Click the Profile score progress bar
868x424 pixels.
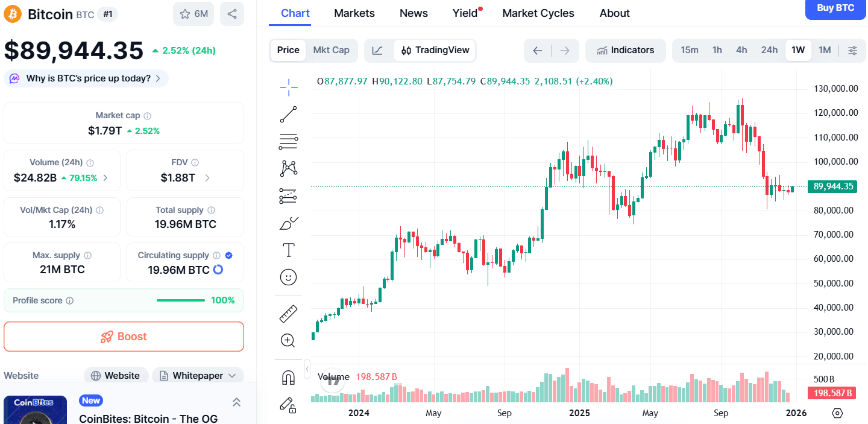tap(180, 300)
